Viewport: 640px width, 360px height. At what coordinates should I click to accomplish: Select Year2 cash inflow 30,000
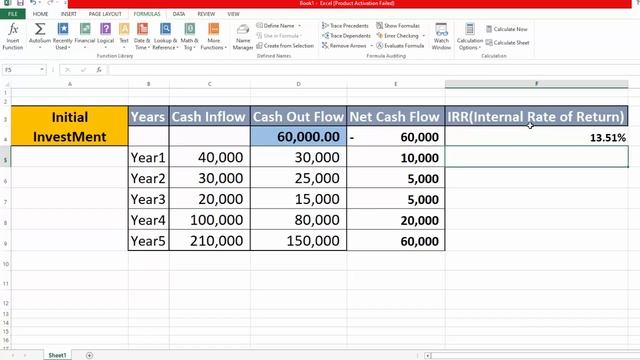[x=209, y=178]
